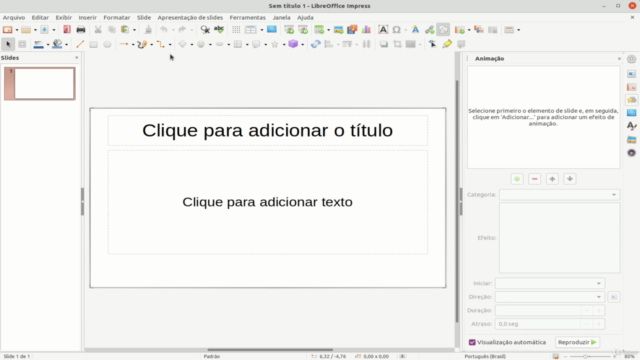Click the add animation effect plus button
Screen dimensions: 640x360
point(517,179)
